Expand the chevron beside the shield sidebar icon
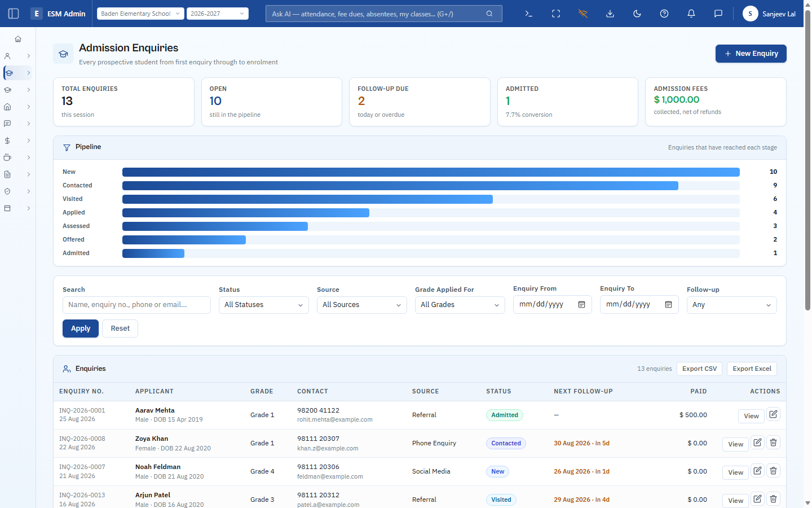812x508 pixels. coord(29,191)
